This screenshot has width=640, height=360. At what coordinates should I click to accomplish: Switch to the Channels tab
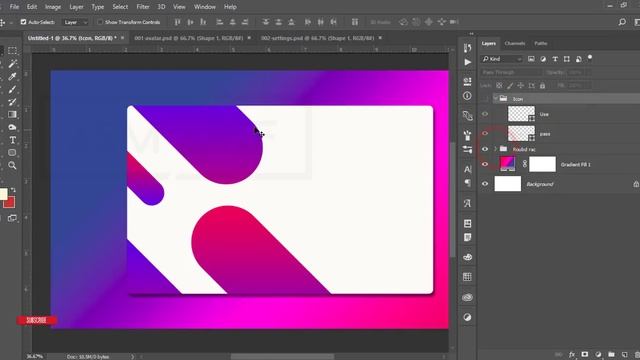pyautogui.click(x=515, y=43)
